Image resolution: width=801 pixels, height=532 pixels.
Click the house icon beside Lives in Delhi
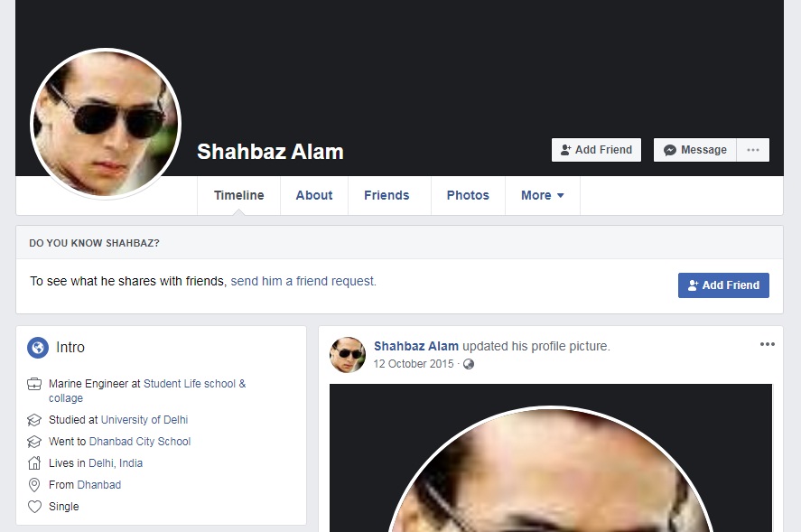tap(34, 463)
